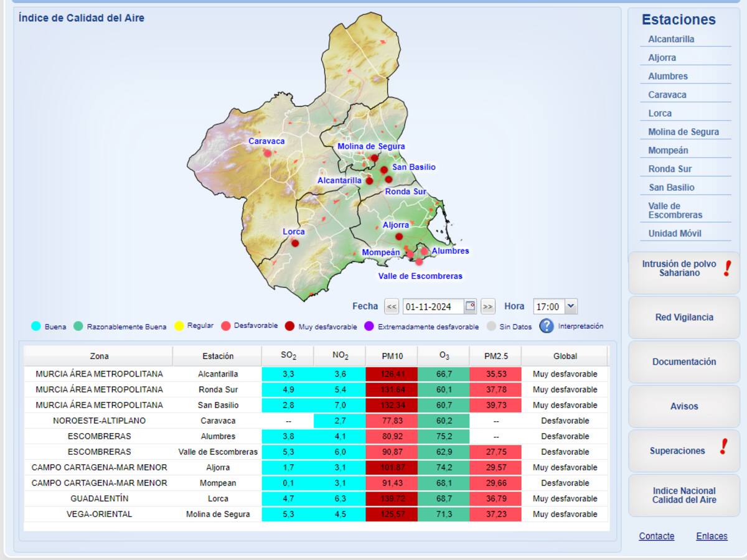Click the purple Extremadamente desfavorable legend swatch
747x560 pixels.
(x=369, y=326)
